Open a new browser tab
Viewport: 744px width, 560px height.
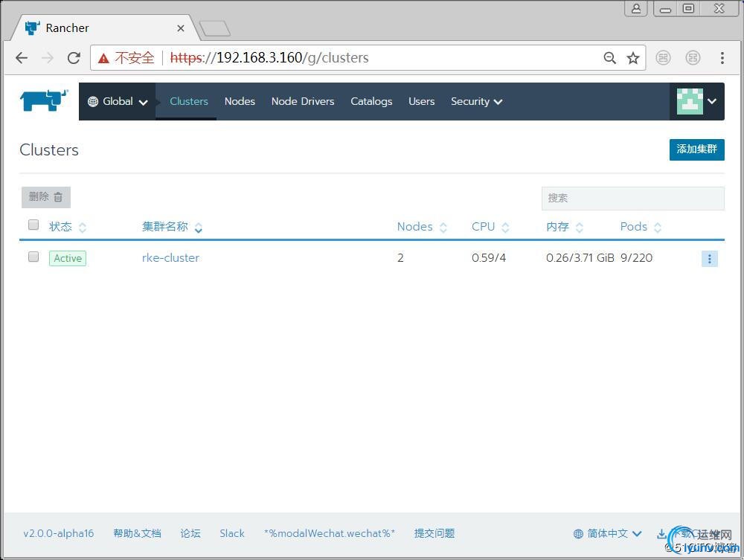(215, 28)
